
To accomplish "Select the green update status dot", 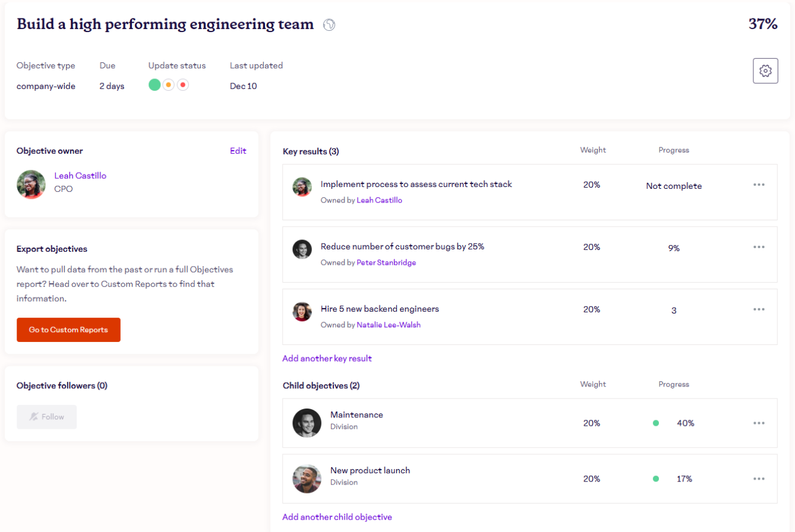I will pos(154,85).
